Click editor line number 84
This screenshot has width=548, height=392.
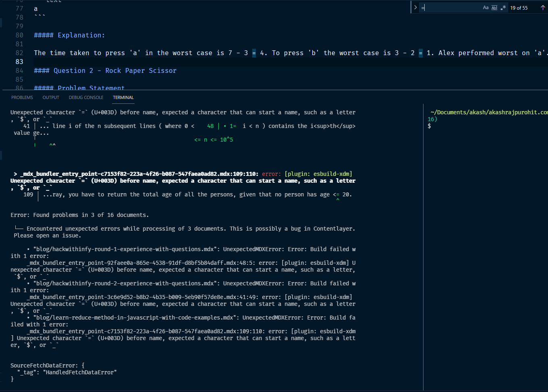click(19, 70)
